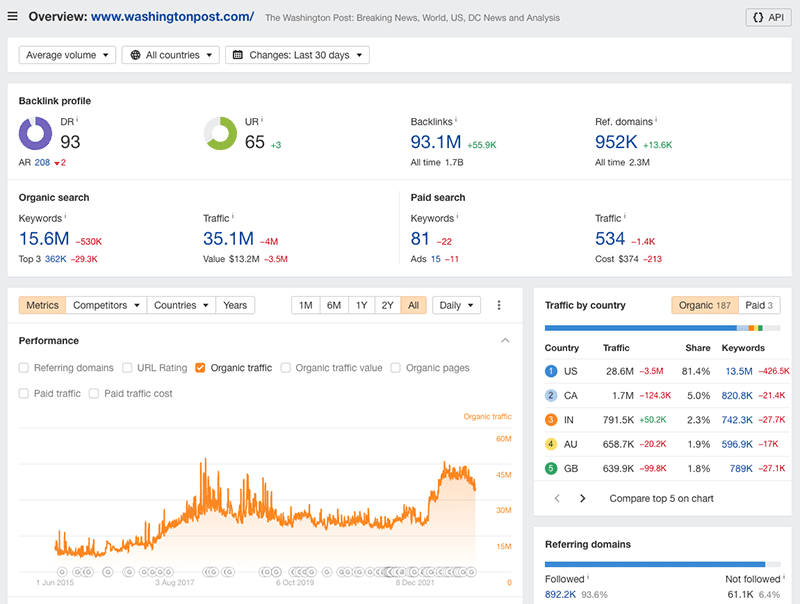Set chart range to All
Viewport: 800px width, 604px height.
414,305
